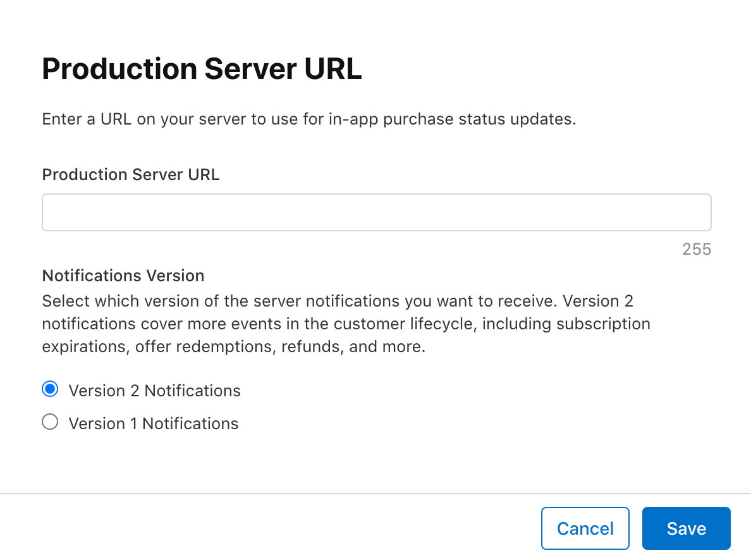The height and width of the screenshot is (560, 751).
Task: Click the "Notifications Version" section heading
Action: coord(123,276)
